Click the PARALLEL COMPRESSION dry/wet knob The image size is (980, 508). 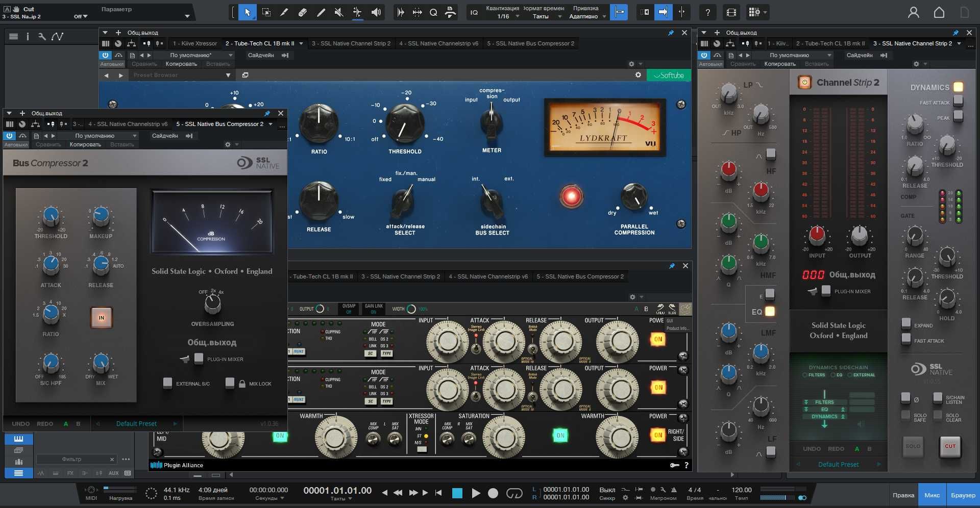coord(634,197)
